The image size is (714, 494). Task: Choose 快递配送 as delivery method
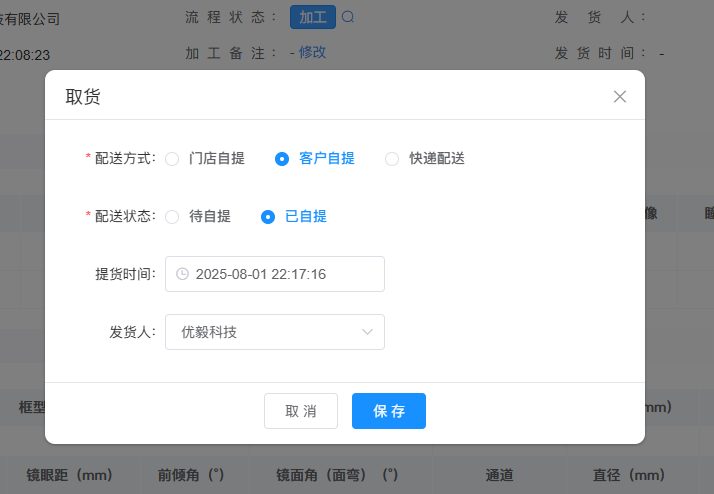click(392, 158)
